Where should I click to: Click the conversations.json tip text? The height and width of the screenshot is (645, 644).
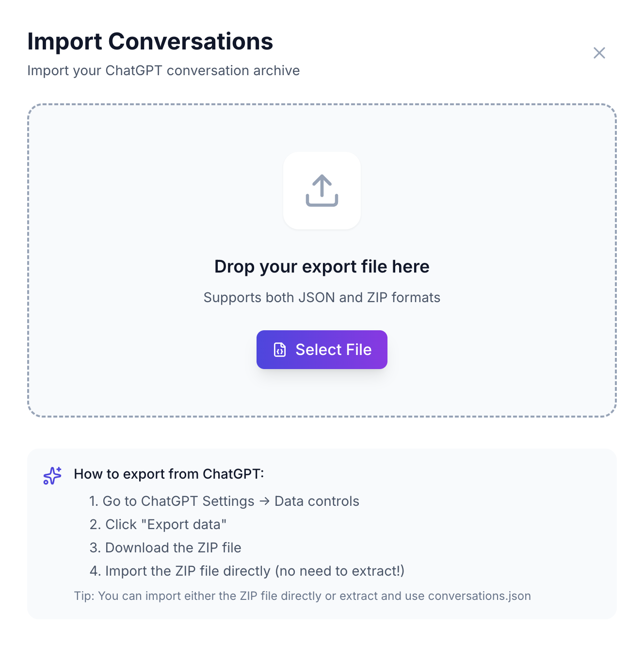(302, 596)
